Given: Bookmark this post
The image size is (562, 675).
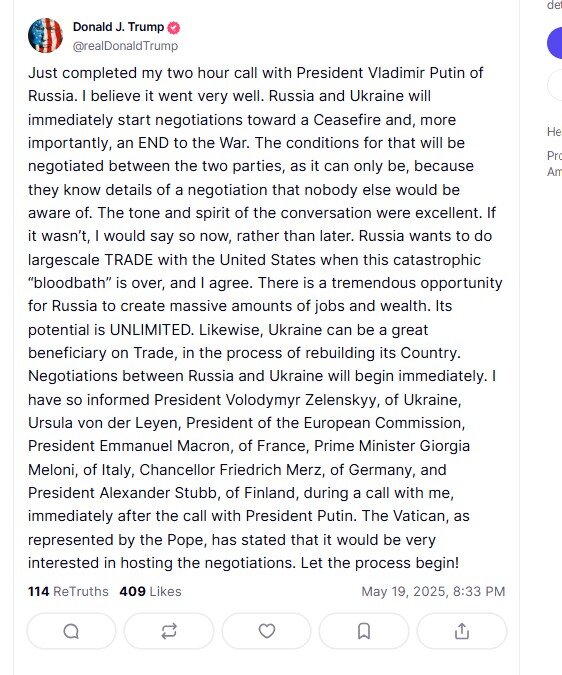Looking at the screenshot, I should click(364, 631).
